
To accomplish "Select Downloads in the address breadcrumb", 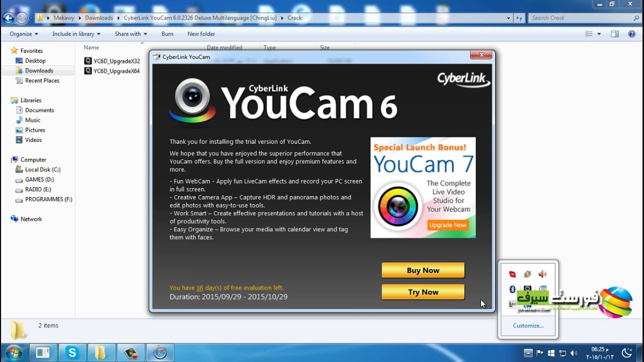I will (99, 18).
